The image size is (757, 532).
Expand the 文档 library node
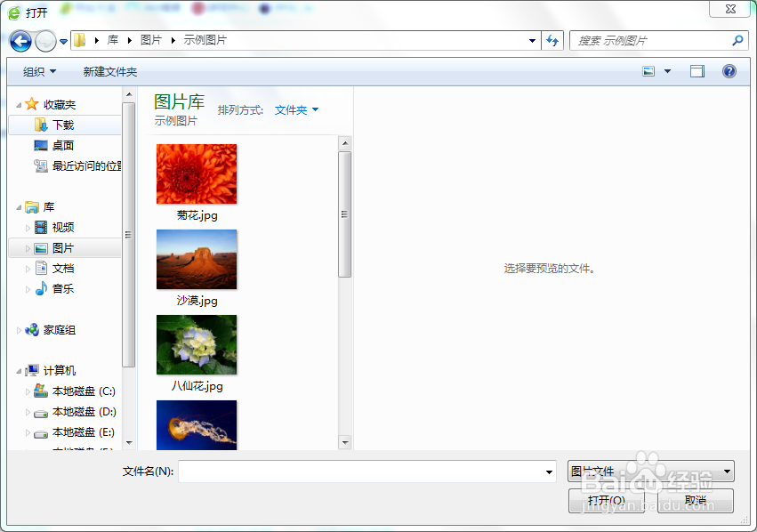pos(28,269)
